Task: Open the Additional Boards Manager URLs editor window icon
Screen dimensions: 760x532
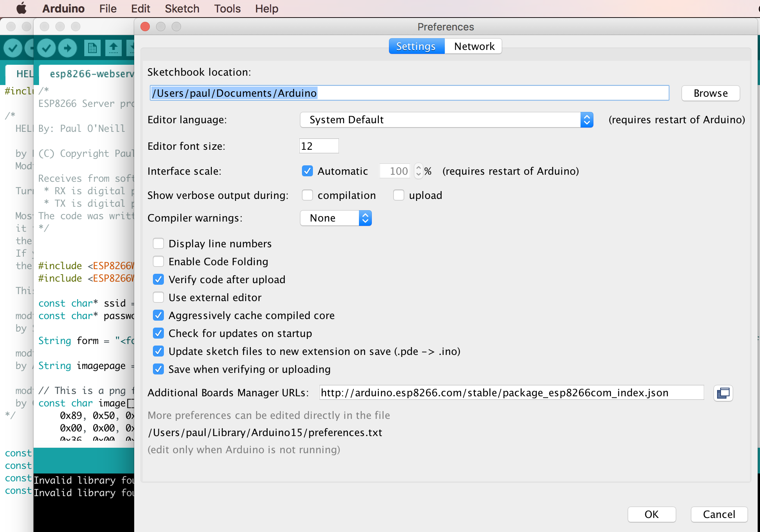Action: click(723, 393)
